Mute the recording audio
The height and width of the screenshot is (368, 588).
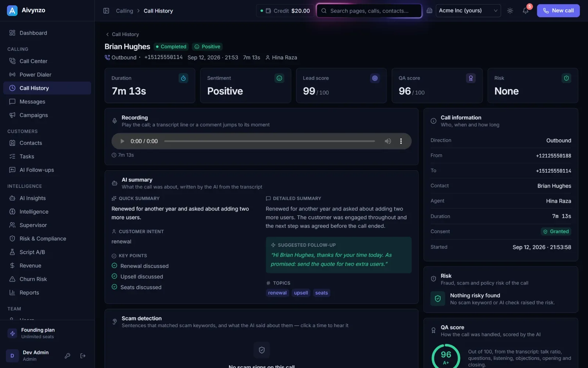pyautogui.click(x=388, y=141)
